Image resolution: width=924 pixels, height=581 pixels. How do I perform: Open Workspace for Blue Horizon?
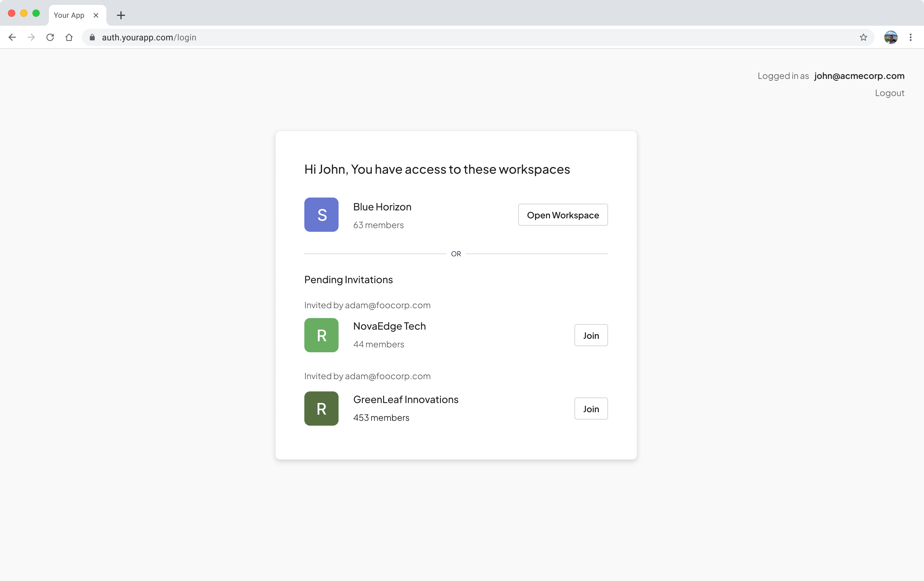click(x=563, y=215)
